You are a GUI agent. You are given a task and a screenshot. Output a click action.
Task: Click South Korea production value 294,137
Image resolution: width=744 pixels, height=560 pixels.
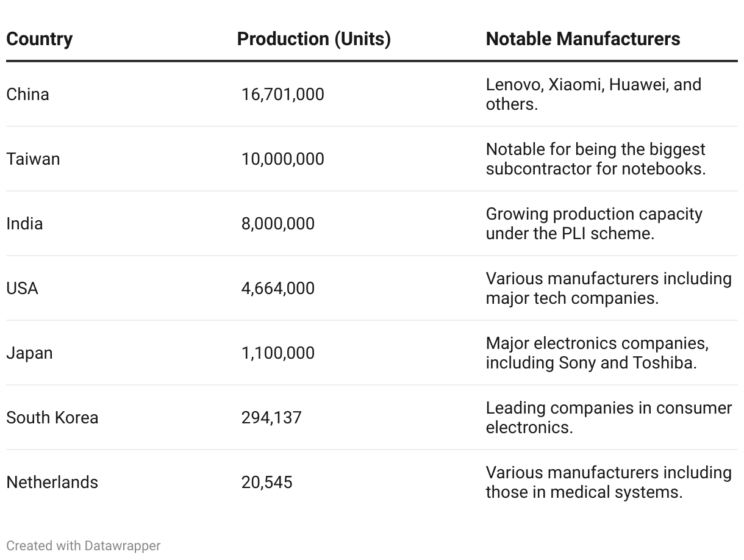(271, 418)
